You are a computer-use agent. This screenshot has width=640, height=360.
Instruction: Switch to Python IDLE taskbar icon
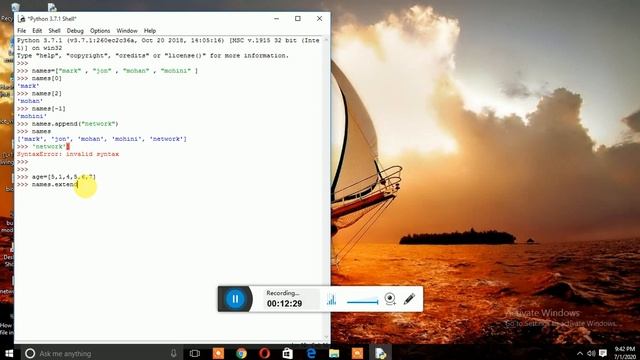[380, 353]
